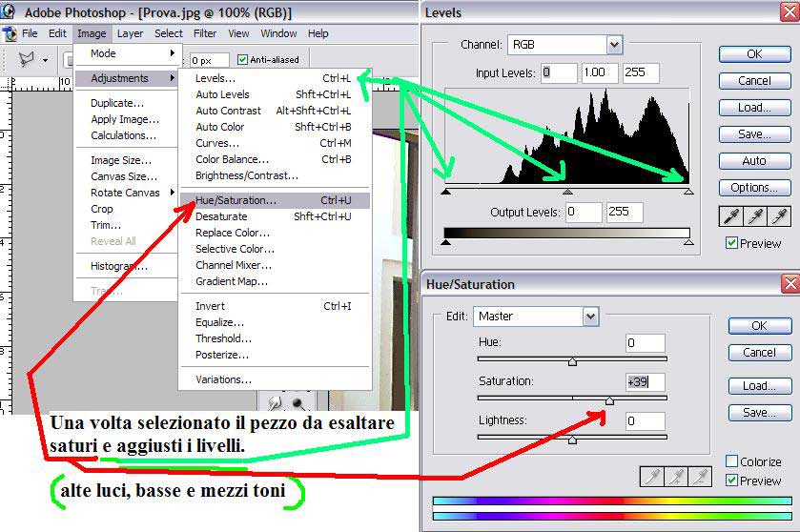Click the midtone Input Levels 1.00 field
This screenshot has width=800, height=532.
(x=600, y=73)
